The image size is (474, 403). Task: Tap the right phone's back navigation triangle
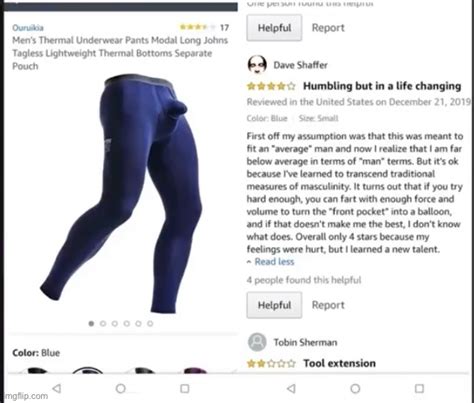[x=291, y=388]
